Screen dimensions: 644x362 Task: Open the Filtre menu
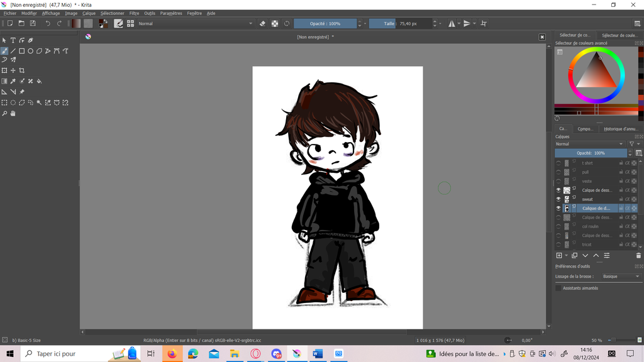coord(134,13)
